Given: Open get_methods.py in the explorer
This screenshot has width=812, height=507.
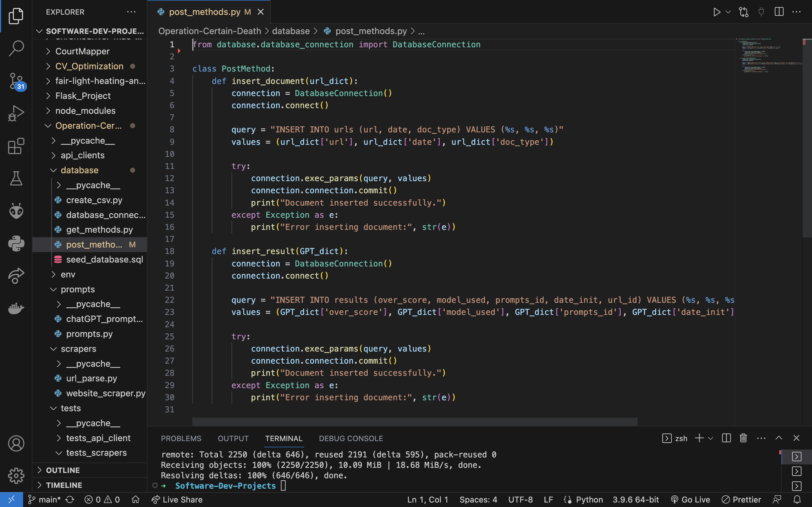Looking at the screenshot, I should pyautogui.click(x=99, y=230).
